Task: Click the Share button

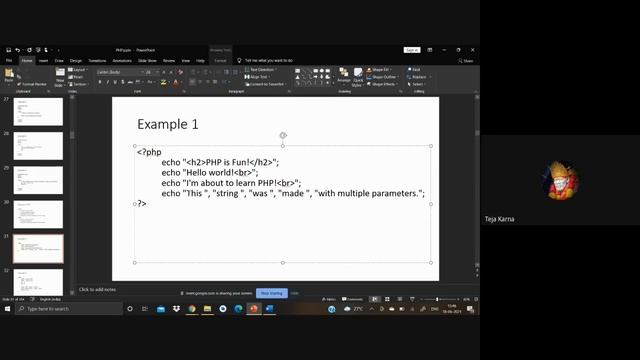Action: click(x=466, y=61)
